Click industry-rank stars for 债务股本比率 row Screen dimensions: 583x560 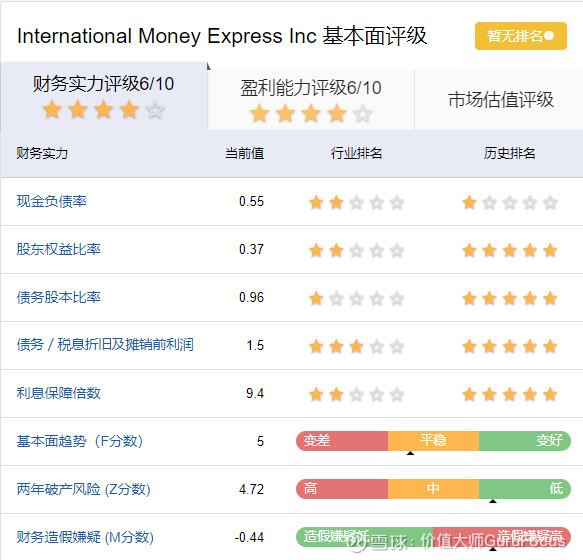tap(356, 299)
